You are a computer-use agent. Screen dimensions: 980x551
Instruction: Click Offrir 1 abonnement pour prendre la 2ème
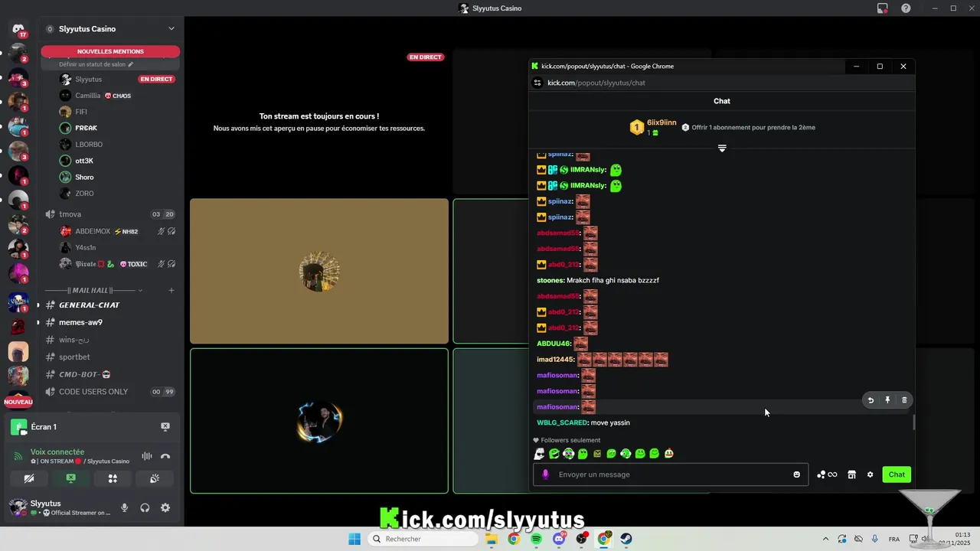click(x=753, y=128)
